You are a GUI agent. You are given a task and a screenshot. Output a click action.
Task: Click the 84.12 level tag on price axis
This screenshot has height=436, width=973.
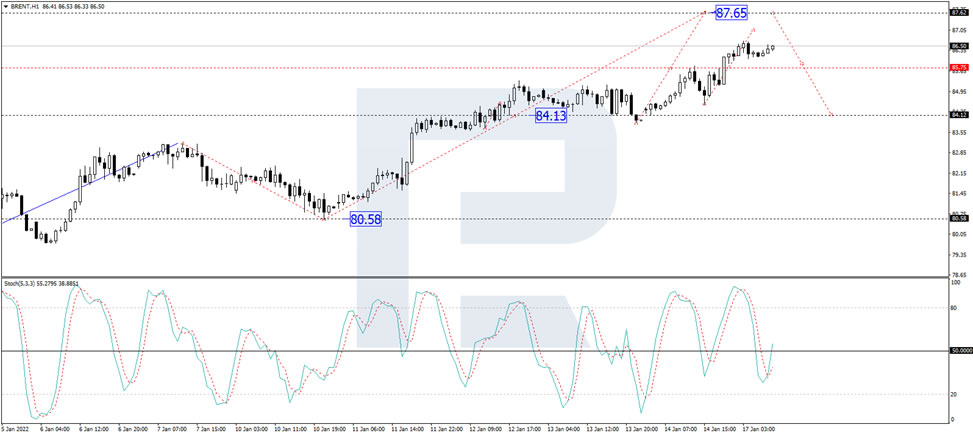tap(959, 115)
